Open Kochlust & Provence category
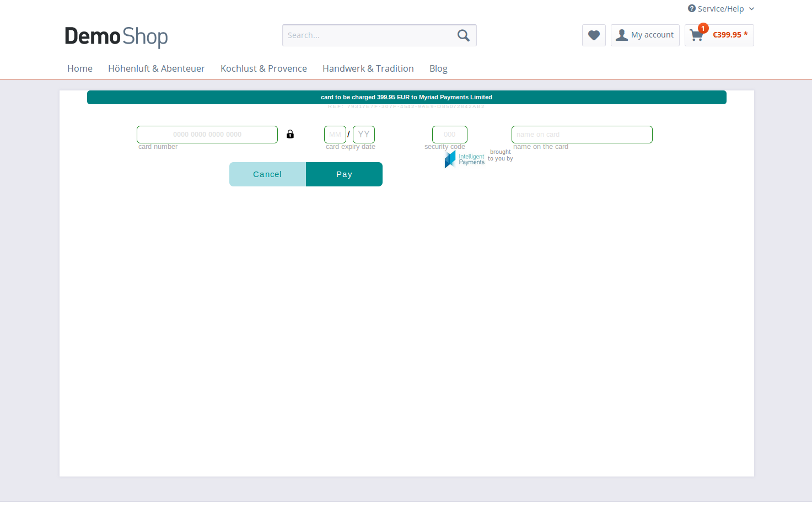The image size is (812, 514). tap(264, 68)
